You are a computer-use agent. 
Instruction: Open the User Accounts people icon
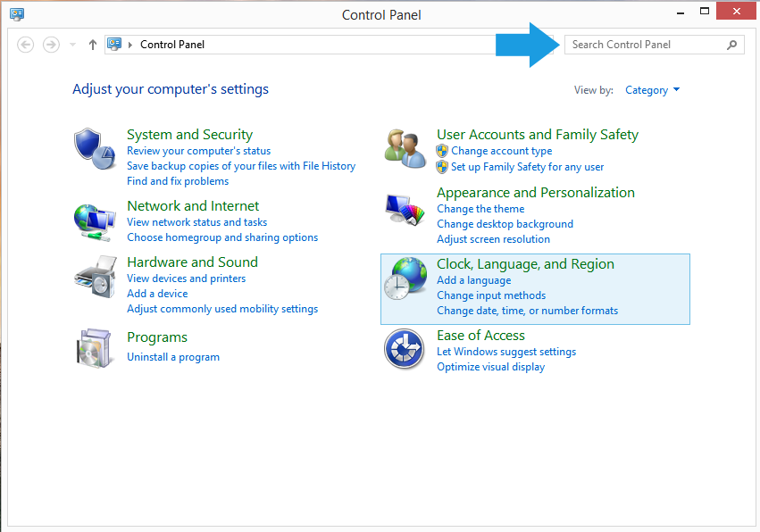405,148
